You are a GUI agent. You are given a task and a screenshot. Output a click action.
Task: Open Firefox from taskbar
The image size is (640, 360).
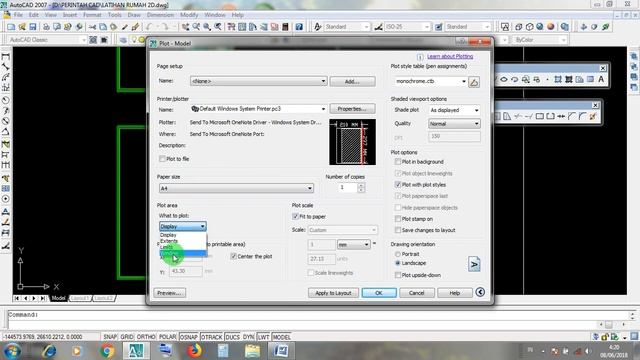pos(194,351)
